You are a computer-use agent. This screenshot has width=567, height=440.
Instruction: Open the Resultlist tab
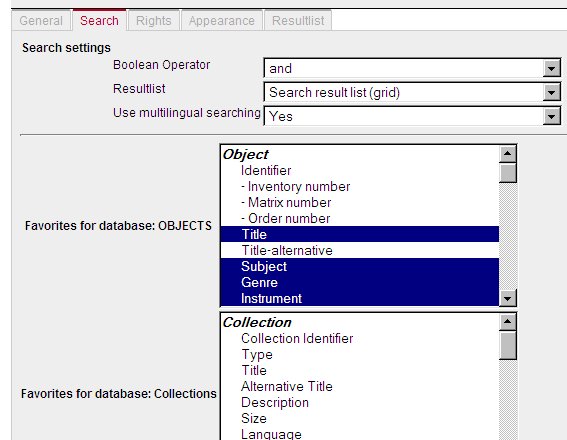pyautogui.click(x=298, y=21)
